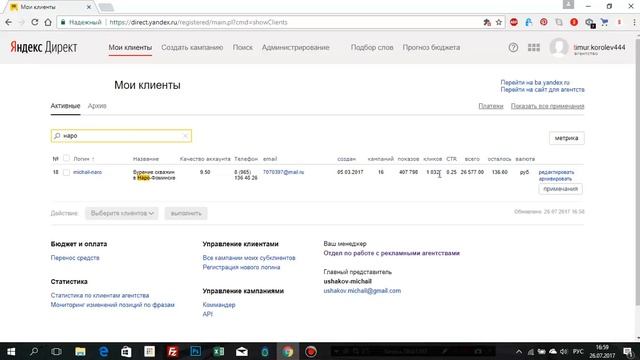Open the Pinterest extension icon
The image size is (640, 360).
[x=544, y=22]
